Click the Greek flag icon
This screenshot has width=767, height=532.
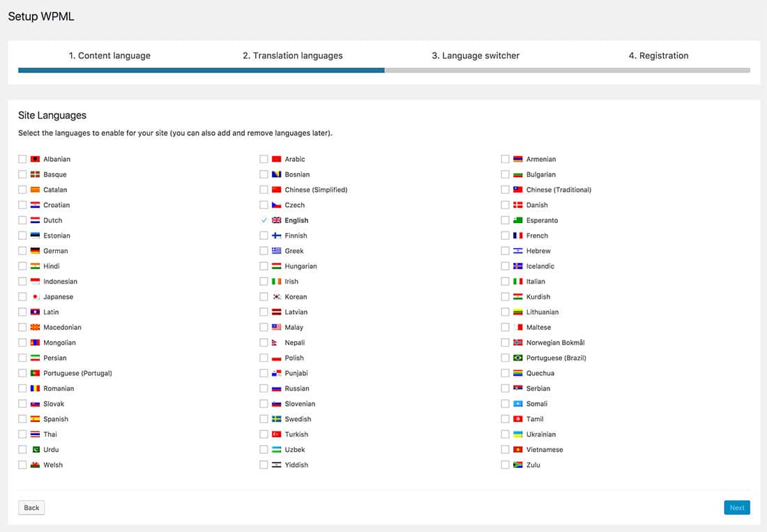pyautogui.click(x=276, y=251)
